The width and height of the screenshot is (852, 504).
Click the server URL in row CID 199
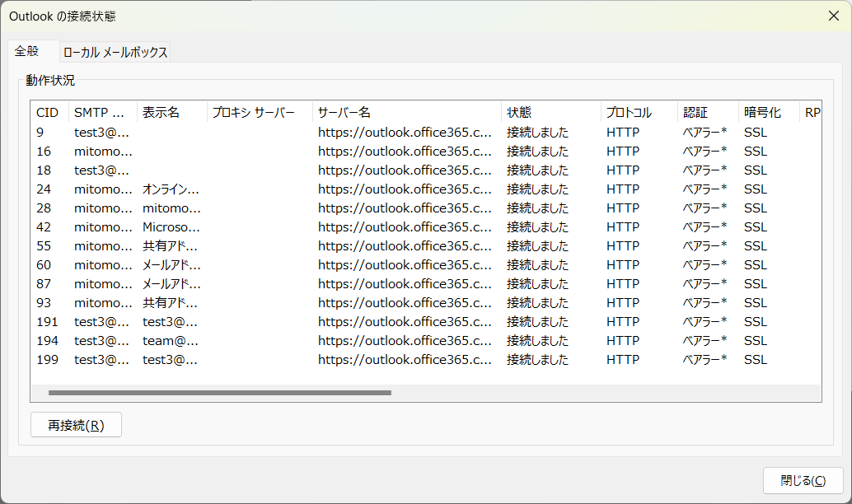click(405, 360)
